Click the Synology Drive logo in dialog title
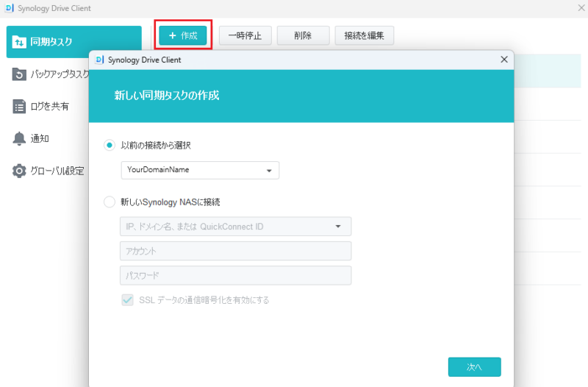The width and height of the screenshot is (588, 387). 99,60
